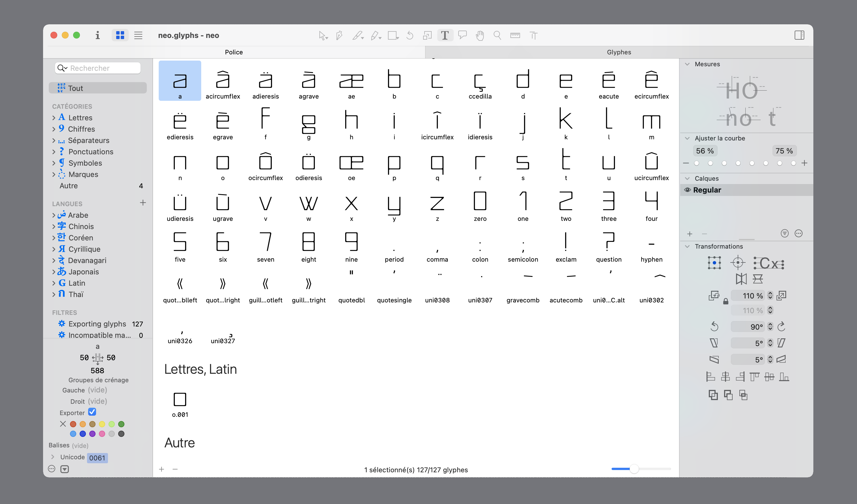This screenshot has height=504, width=857.
Task: Click the Unicode 0061 value
Action: pyautogui.click(x=97, y=458)
